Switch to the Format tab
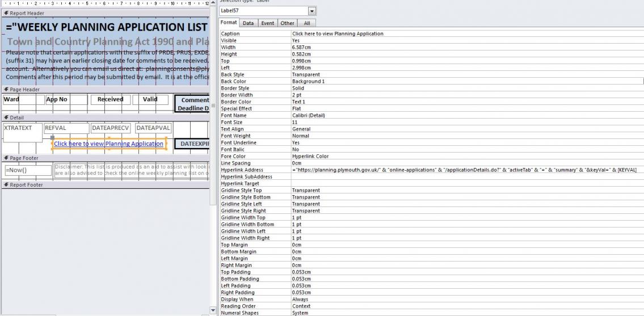Image resolution: width=644 pixels, height=316 pixels. (229, 23)
